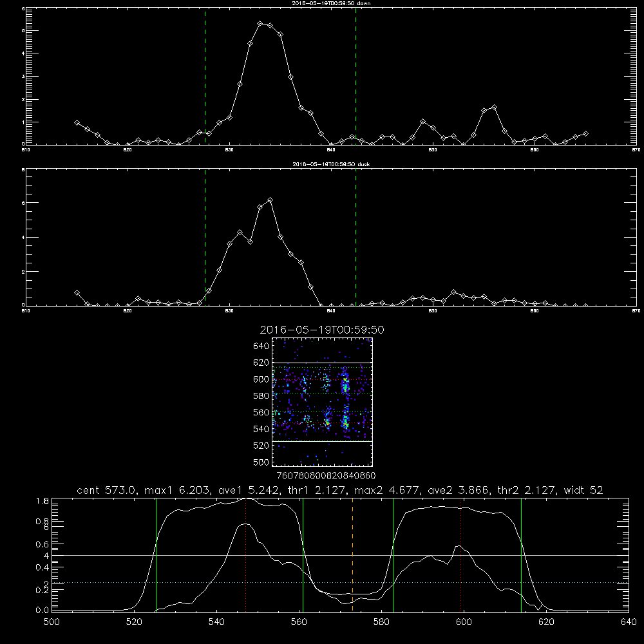Click the x-axis numbers beneath the spectral image

click(x=327, y=475)
